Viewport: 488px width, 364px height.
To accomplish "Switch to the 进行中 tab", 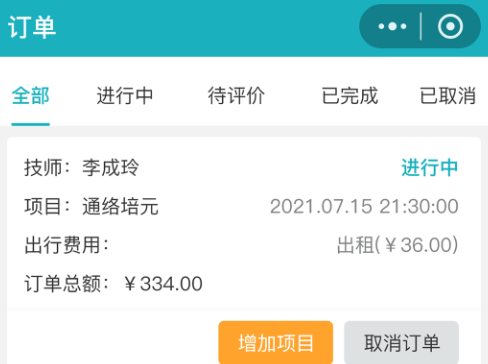I will [x=125, y=96].
